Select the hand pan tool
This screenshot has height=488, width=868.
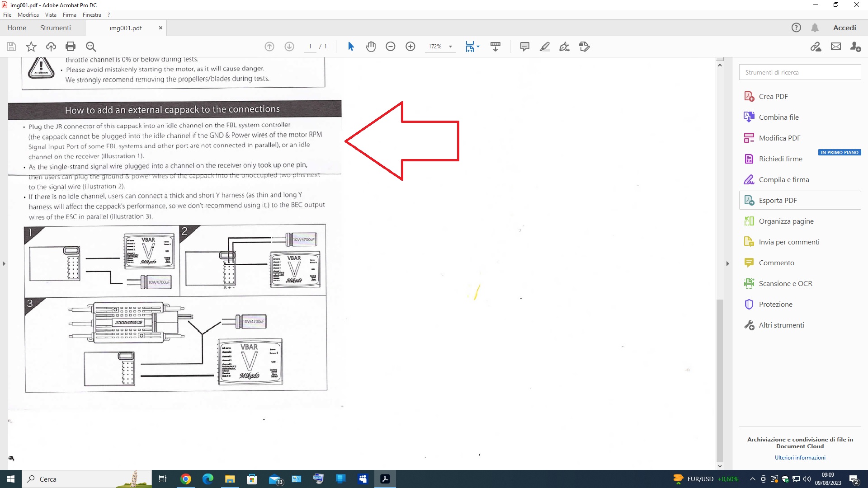click(371, 47)
